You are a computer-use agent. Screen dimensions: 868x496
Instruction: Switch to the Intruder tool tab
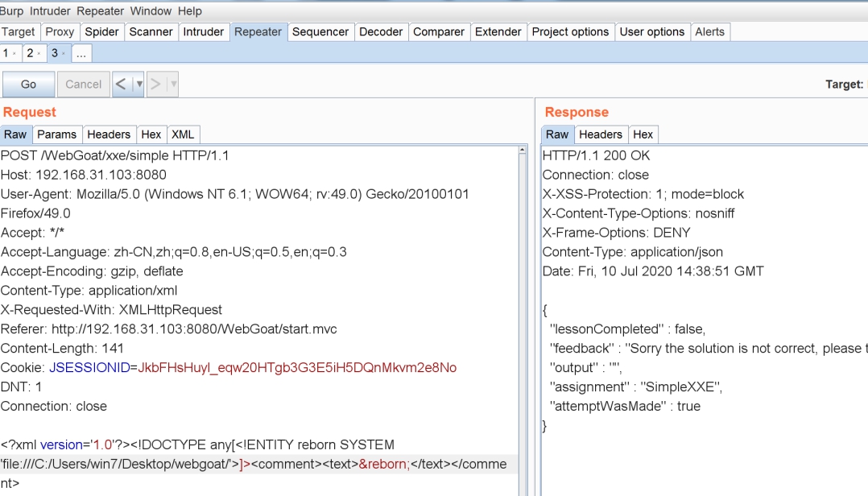click(203, 32)
